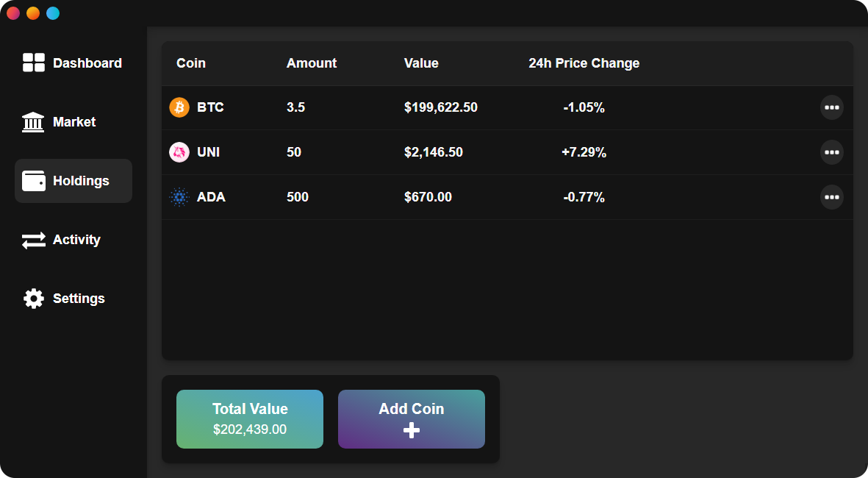Open the BTC row options menu
Image resolution: width=868 pixels, height=478 pixels.
(x=832, y=107)
